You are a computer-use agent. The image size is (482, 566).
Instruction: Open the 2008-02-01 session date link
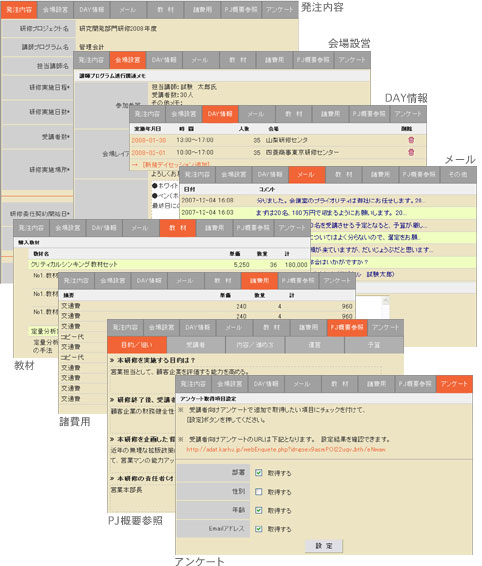(148, 152)
